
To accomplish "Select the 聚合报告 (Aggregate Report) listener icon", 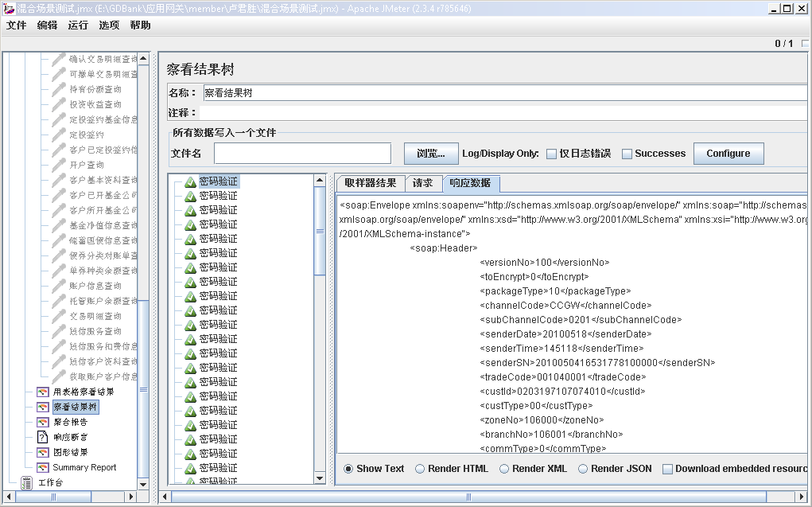I will (x=43, y=422).
